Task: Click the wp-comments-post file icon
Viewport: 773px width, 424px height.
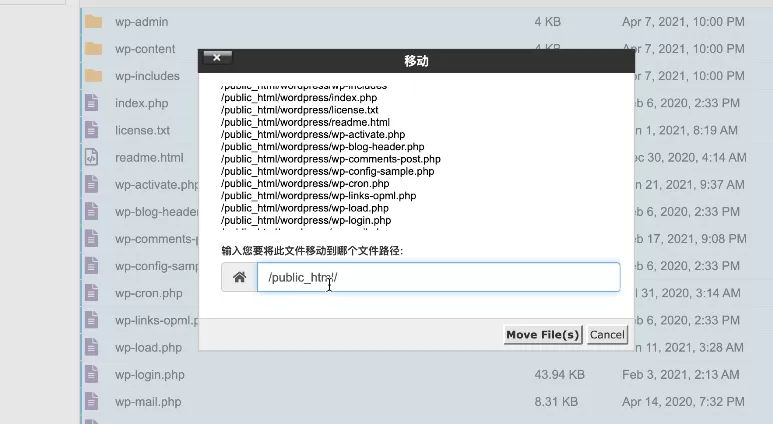Action: click(92, 239)
